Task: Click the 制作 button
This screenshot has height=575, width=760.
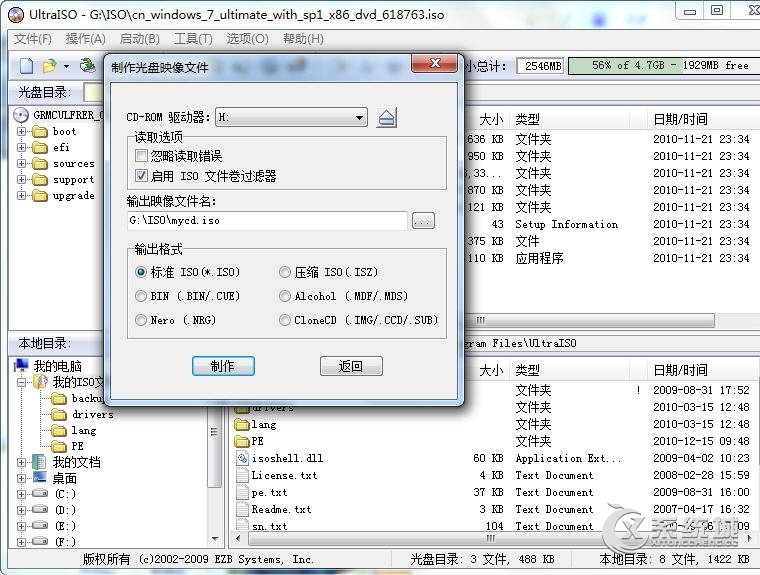Action: tap(223, 366)
